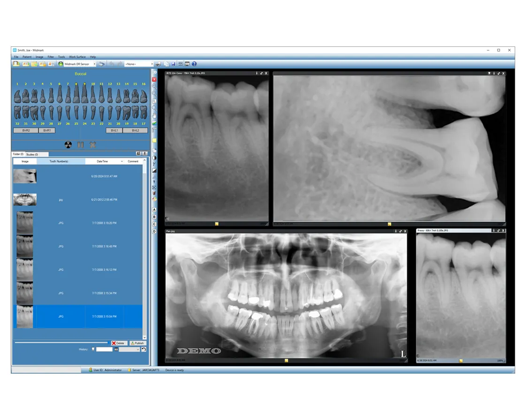Click the layout grid toolbar icon
The width and height of the screenshot is (526, 420).
coord(180,64)
